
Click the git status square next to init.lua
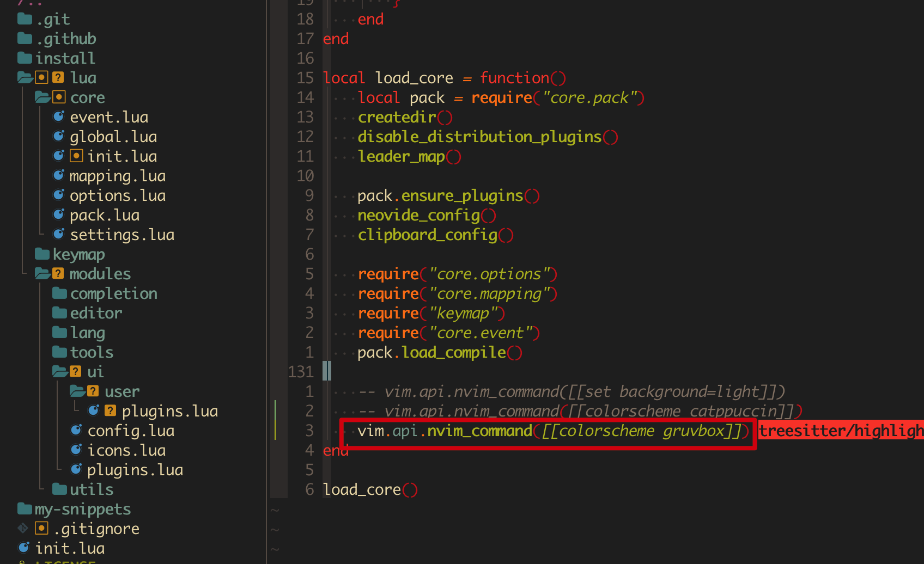click(76, 155)
